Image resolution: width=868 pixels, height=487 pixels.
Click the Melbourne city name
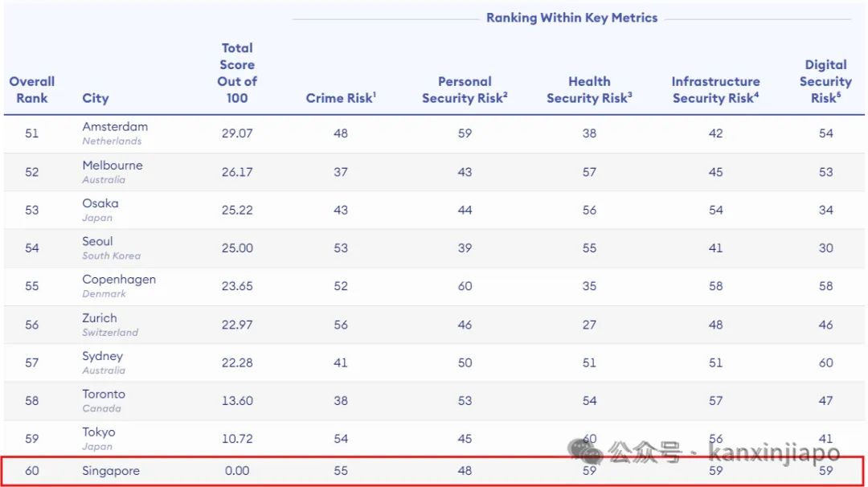[113, 165]
